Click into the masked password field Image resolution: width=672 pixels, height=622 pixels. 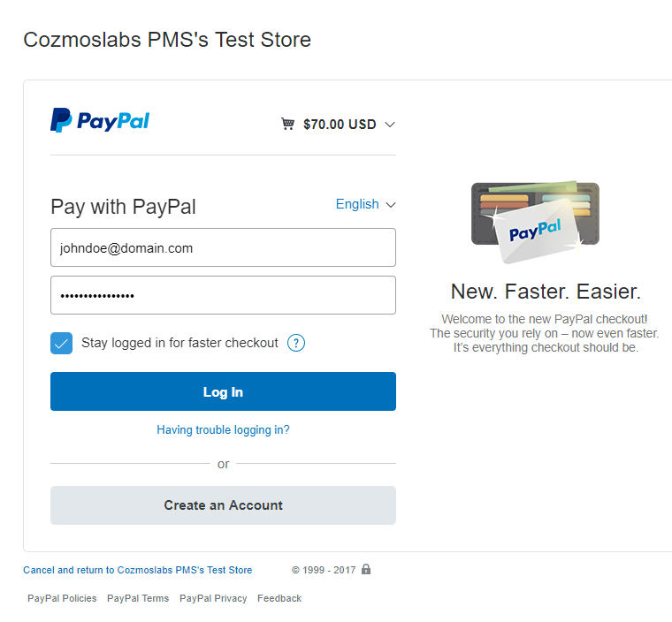[223, 295]
